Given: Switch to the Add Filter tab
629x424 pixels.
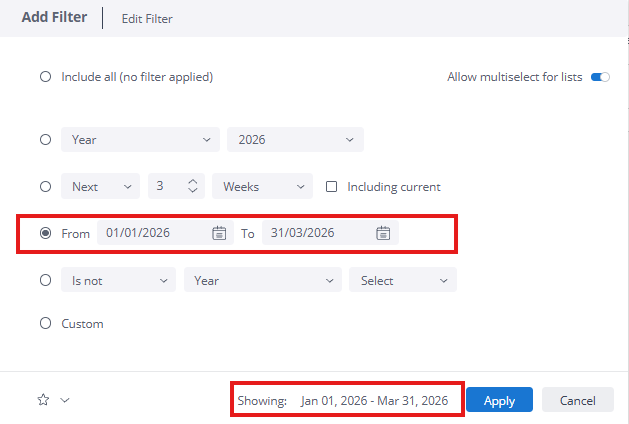Looking at the screenshot, I should [x=54, y=18].
